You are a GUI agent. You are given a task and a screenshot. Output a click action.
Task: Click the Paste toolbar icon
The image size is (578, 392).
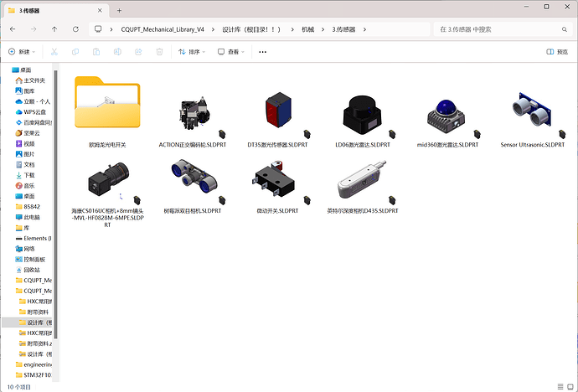point(96,52)
